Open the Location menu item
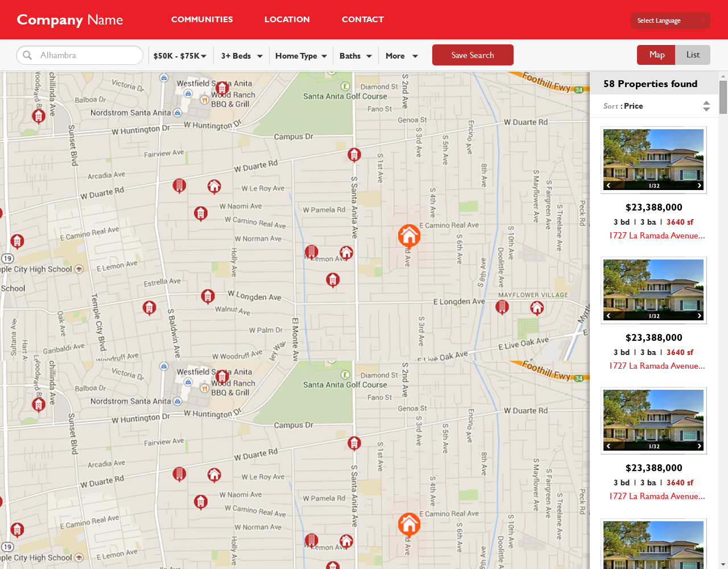Screen dimensions: 728x569 [287, 19]
